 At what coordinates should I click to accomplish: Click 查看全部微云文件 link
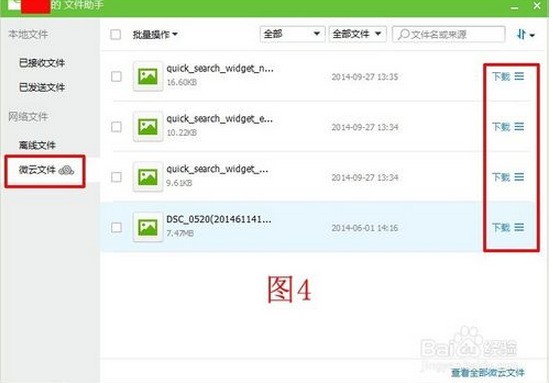click(x=488, y=372)
